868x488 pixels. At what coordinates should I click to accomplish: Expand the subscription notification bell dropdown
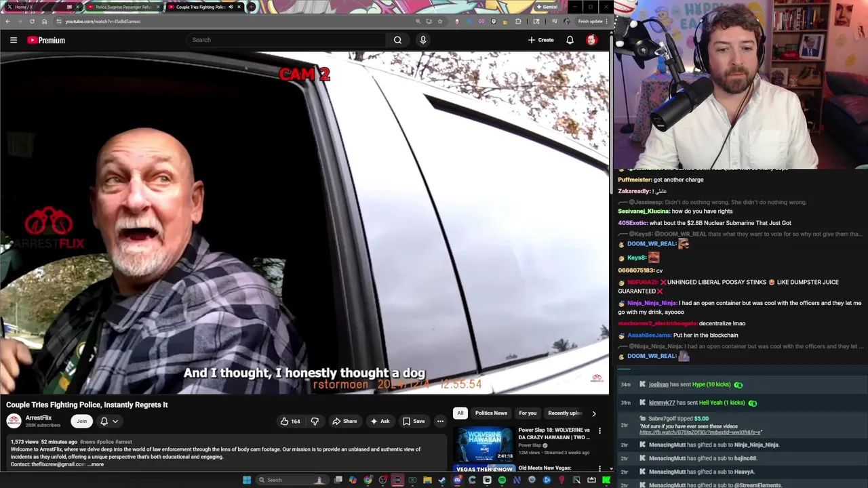109,422
